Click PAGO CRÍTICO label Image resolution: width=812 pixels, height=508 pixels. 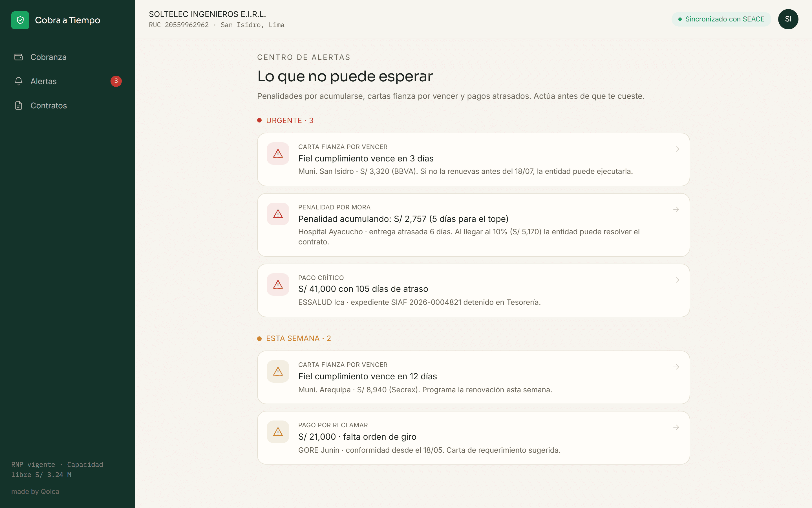321,278
